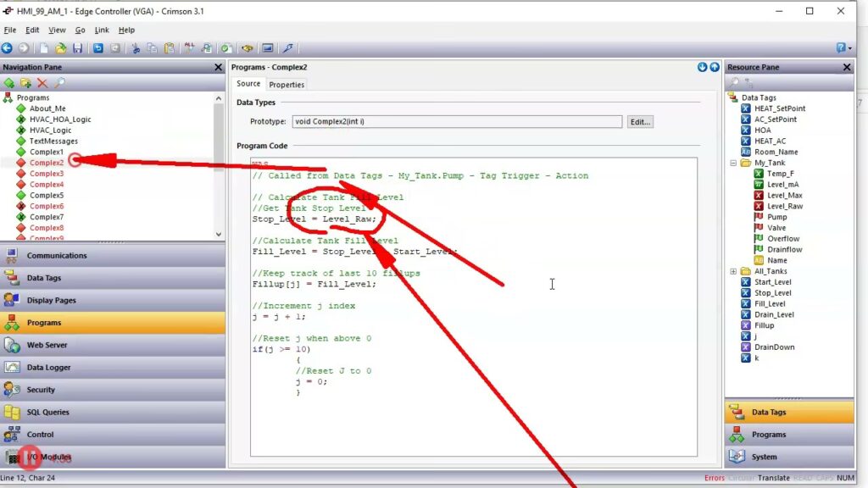Click the blue up arrow in Programs header

[715, 67]
